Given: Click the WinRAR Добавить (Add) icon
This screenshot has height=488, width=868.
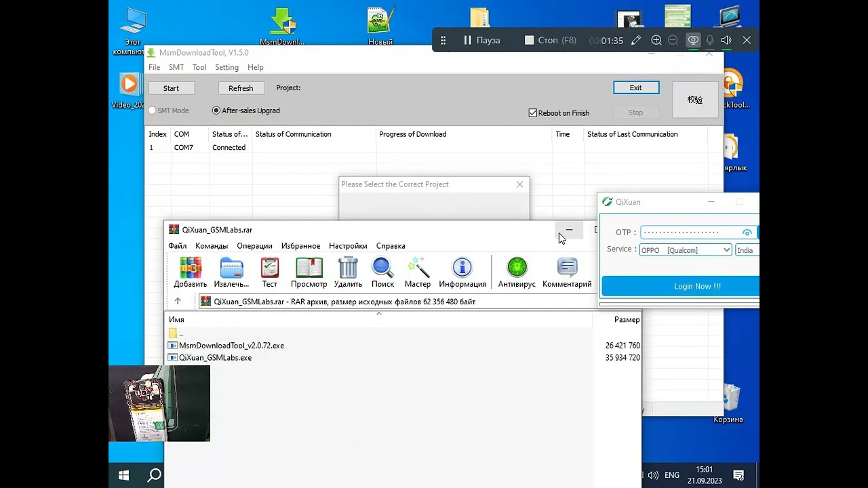Looking at the screenshot, I should 190,272.
